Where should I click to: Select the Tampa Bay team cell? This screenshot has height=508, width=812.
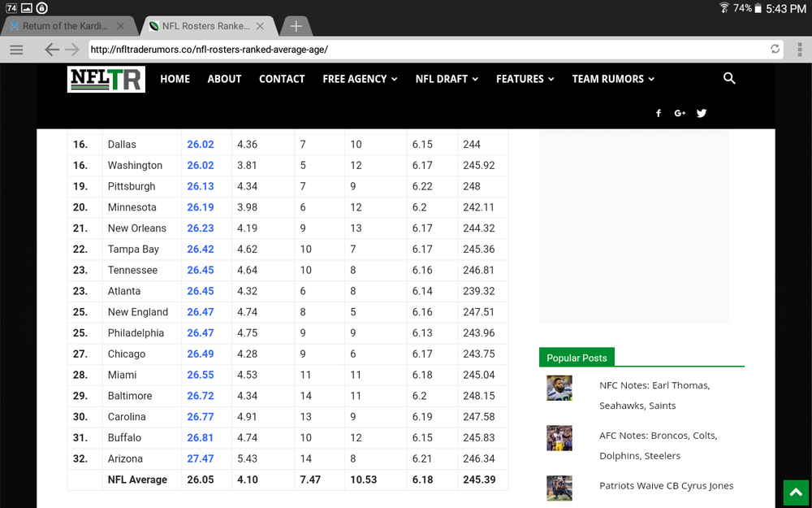coord(142,250)
